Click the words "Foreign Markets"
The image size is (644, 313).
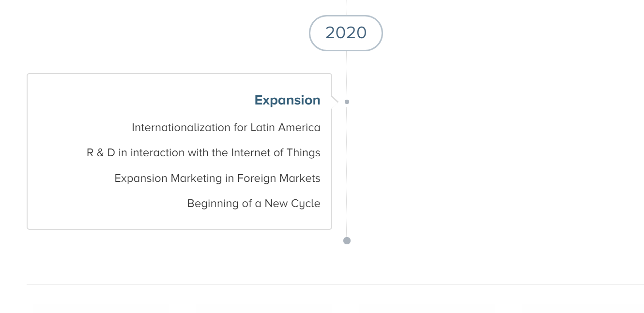pyautogui.click(x=278, y=179)
